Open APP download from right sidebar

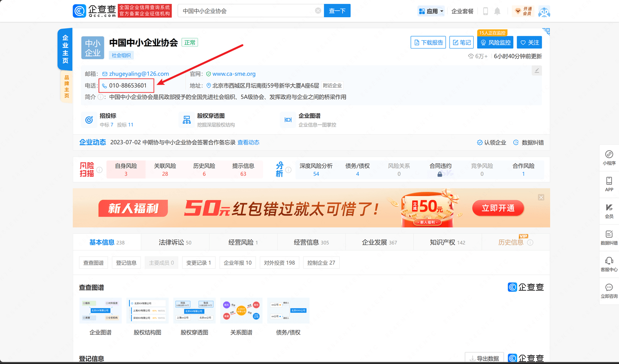pos(609,184)
